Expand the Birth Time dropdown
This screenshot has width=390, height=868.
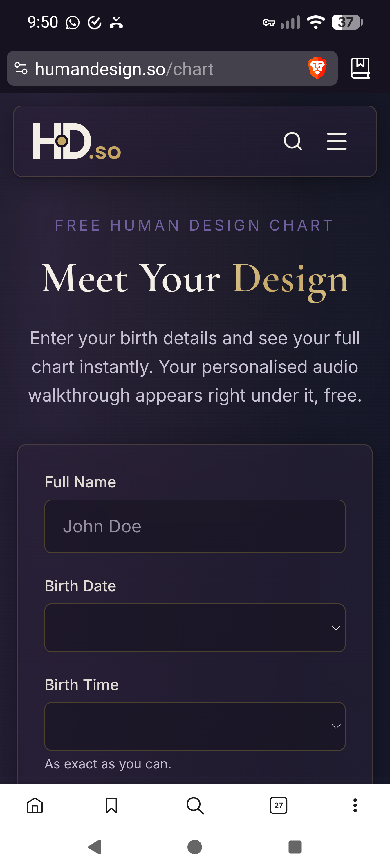pos(195,726)
